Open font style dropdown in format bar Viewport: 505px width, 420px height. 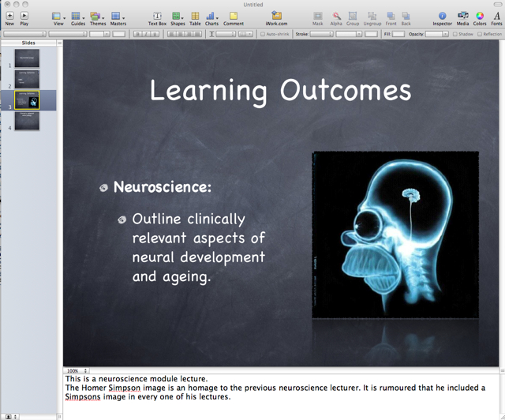click(x=68, y=34)
